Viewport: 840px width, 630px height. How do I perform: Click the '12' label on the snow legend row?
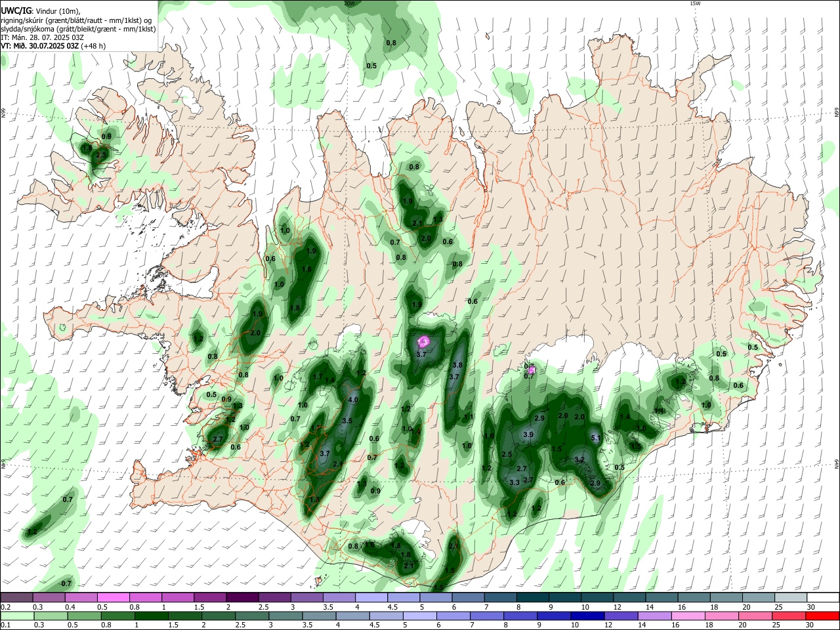click(x=616, y=607)
